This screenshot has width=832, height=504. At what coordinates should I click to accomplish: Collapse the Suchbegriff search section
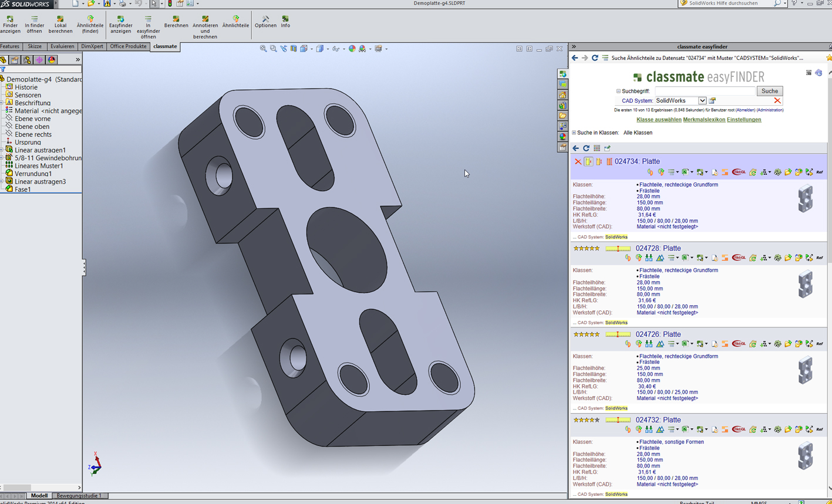tap(618, 92)
